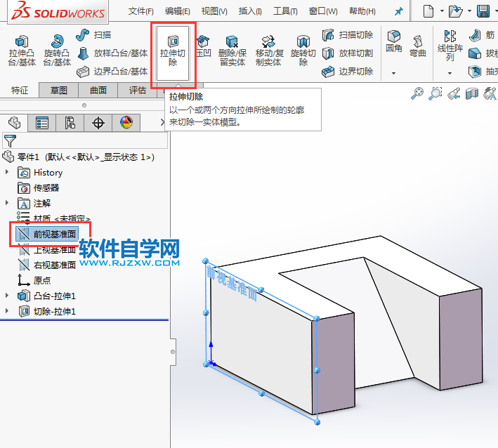Expand the History folder node
This screenshot has height=448, width=498.
click(7, 172)
